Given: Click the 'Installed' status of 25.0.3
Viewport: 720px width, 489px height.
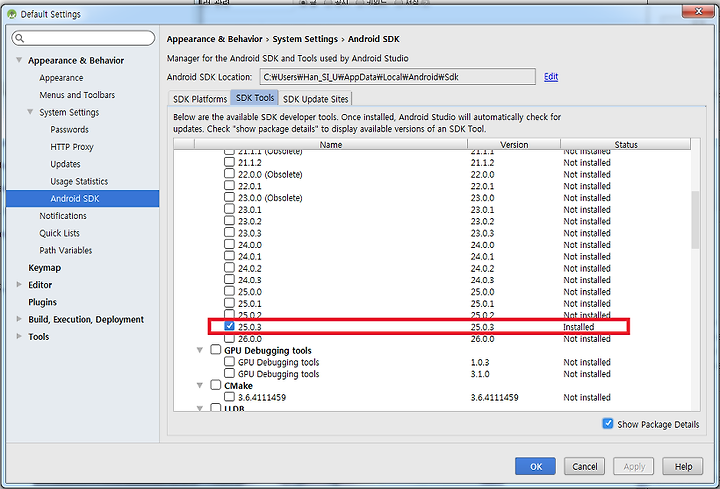Looking at the screenshot, I should click(579, 327).
